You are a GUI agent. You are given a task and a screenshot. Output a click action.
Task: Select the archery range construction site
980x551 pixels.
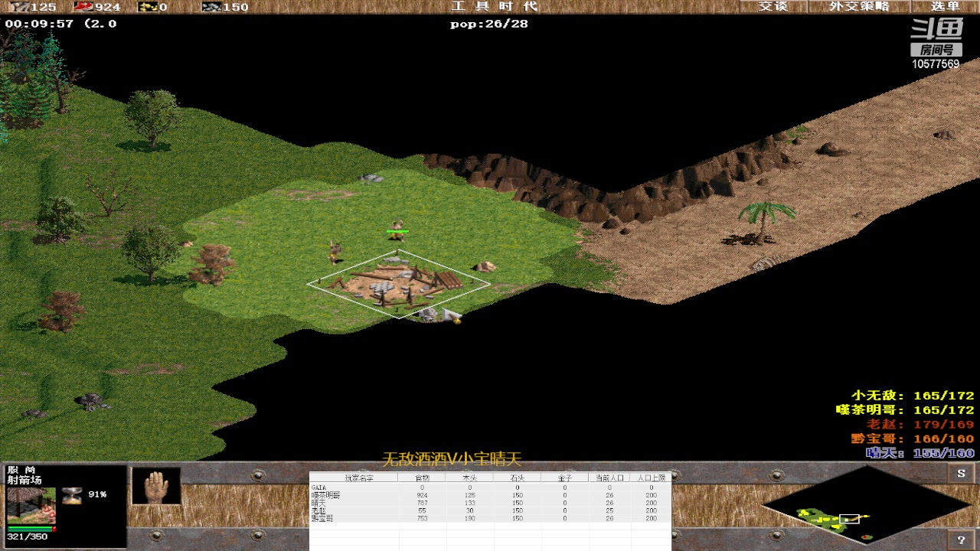(x=398, y=283)
